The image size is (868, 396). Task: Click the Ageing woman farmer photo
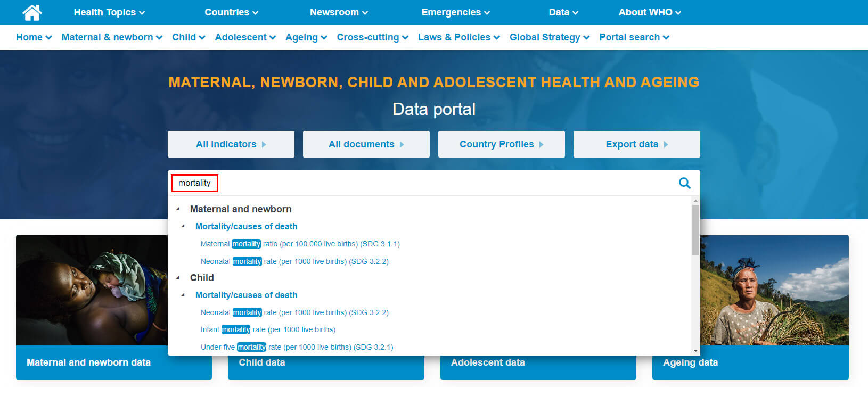tap(774, 290)
